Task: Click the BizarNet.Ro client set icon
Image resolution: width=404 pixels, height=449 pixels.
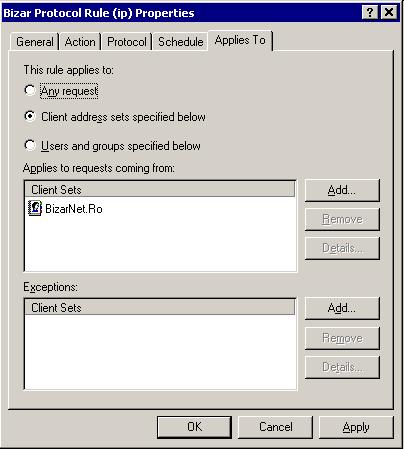Action: point(35,208)
